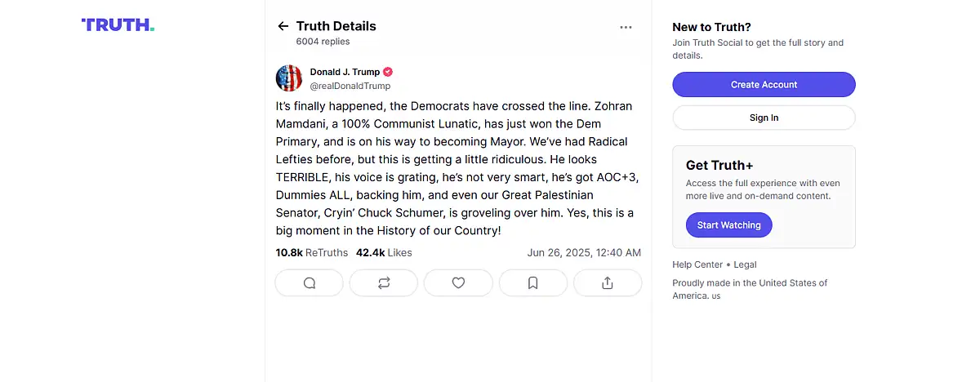Screen dimensions: 980x382
Task: Click the ReTruth arrows icon
Action: [384, 283]
